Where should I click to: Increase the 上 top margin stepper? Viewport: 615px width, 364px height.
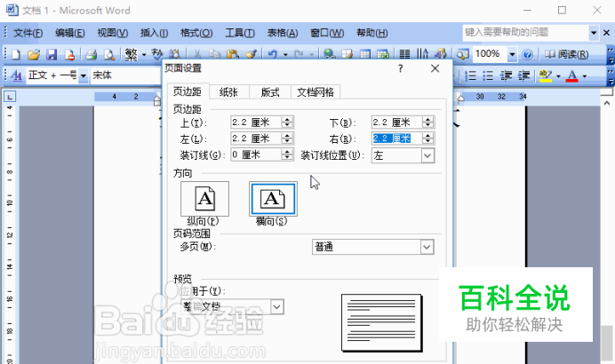(x=287, y=119)
